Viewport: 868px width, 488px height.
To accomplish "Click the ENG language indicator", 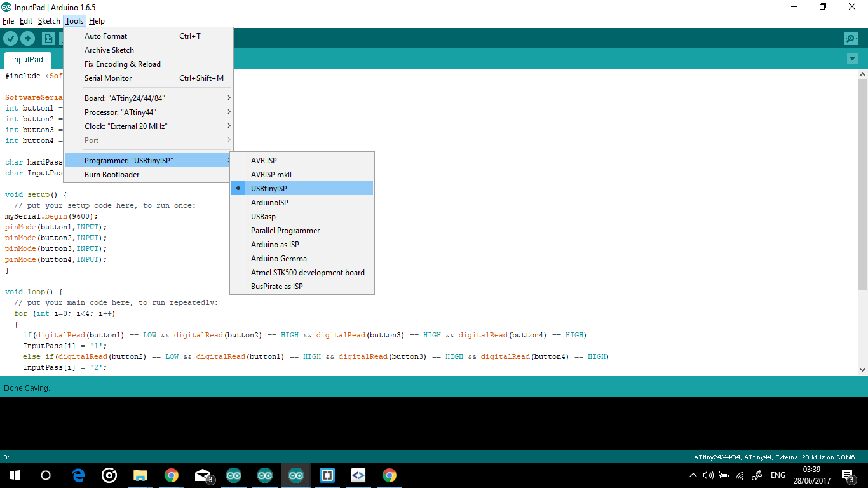I will pos(778,475).
